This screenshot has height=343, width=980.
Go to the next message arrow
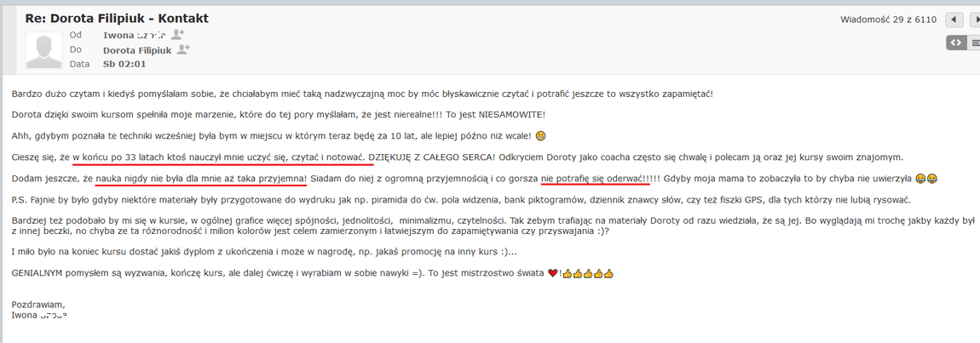coord(974,20)
